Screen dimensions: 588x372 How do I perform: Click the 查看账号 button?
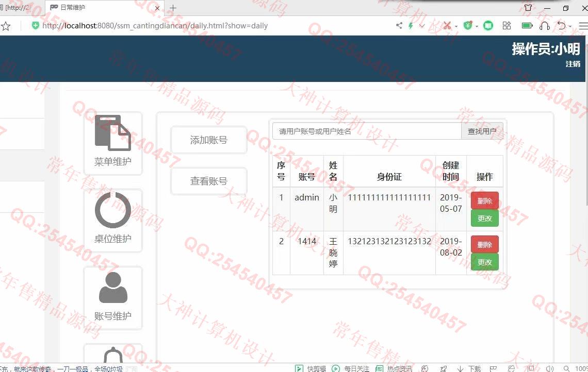coord(209,181)
